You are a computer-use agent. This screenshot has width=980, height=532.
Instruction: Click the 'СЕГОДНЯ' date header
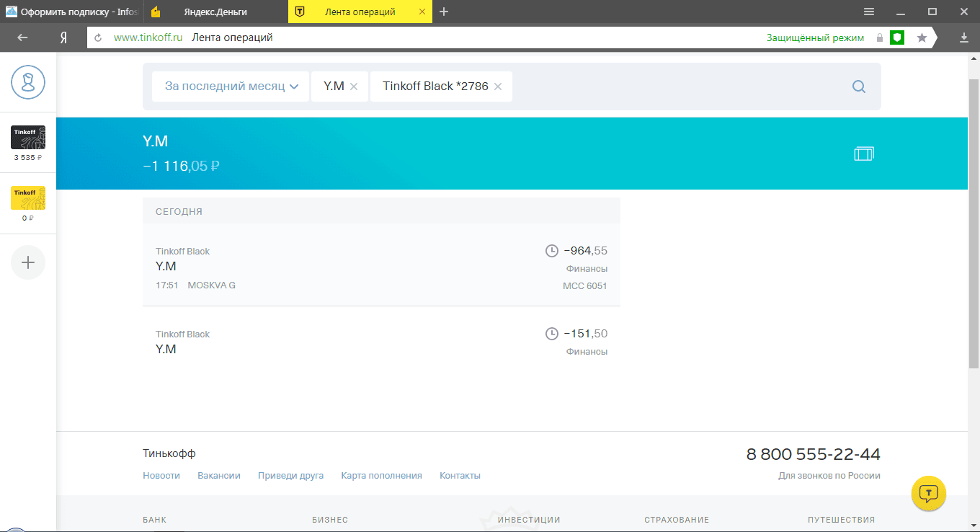click(179, 212)
